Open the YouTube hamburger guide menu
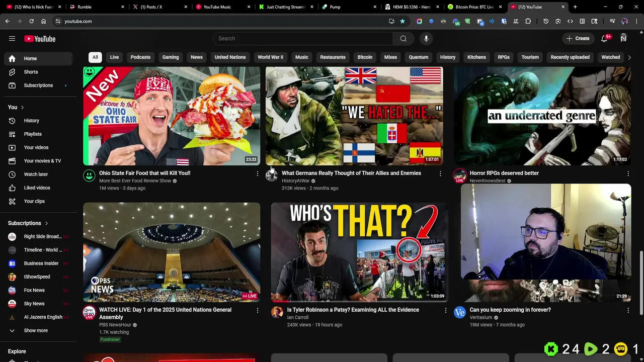 12,39
